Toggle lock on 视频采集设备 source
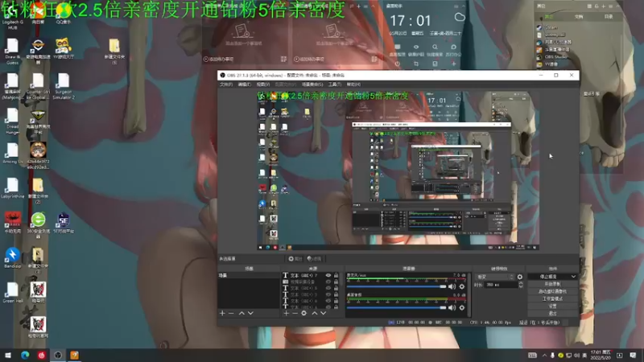The image size is (644, 362). [336, 282]
